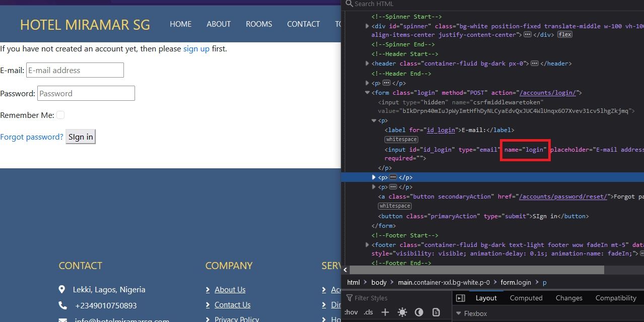Collapse the form.login element node
The width and height of the screenshot is (644, 322).
367,92
